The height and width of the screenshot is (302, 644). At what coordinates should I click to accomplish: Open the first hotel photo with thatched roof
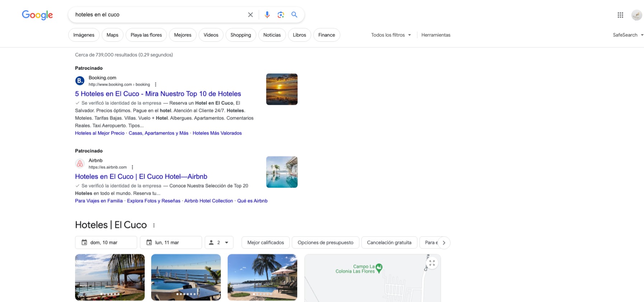tap(110, 277)
